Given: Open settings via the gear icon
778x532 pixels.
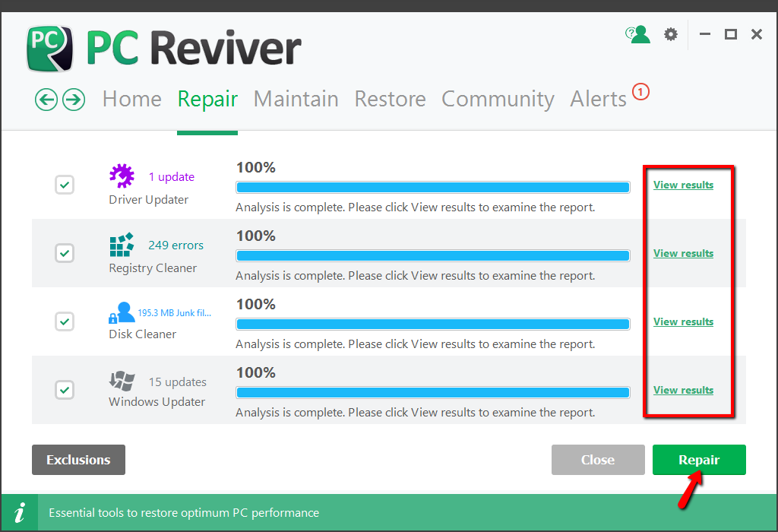Looking at the screenshot, I should pyautogui.click(x=670, y=34).
